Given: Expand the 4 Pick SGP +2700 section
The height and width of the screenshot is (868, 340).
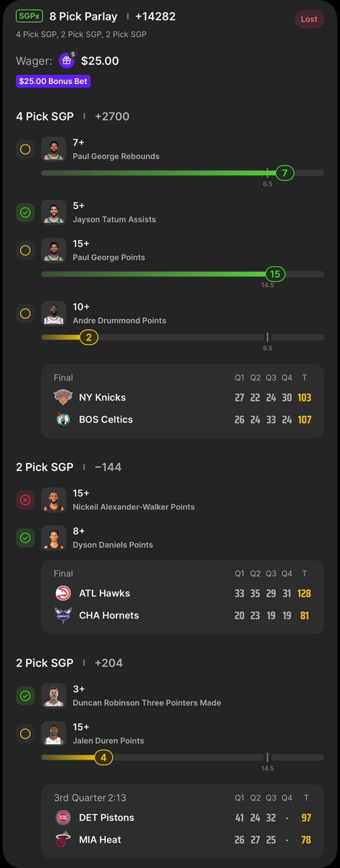Looking at the screenshot, I should (73, 116).
